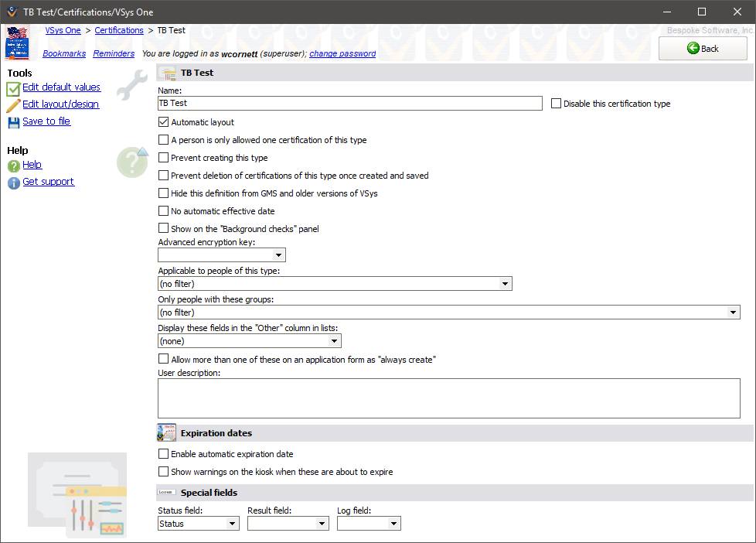Click the green checkmark Edit default values icon

click(x=13, y=88)
